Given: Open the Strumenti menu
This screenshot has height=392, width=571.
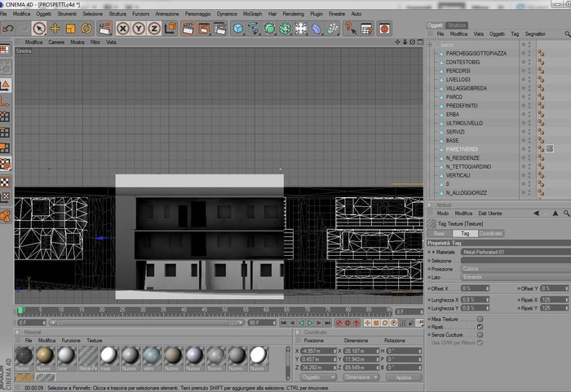Looking at the screenshot, I should coord(67,14).
